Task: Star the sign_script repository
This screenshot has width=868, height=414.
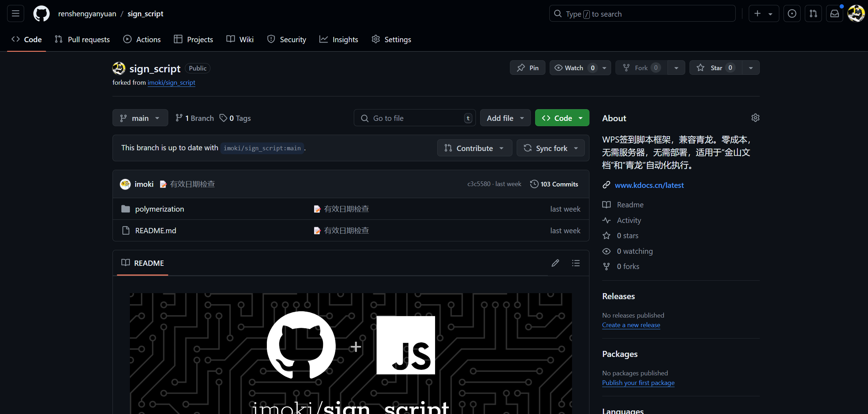Action: [x=715, y=68]
